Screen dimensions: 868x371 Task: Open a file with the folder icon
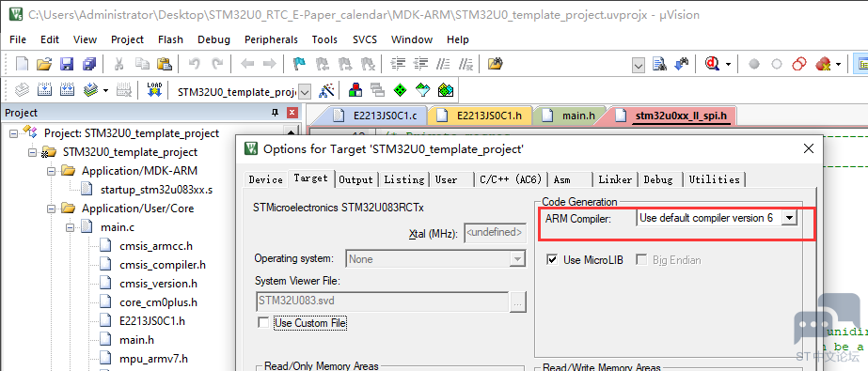click(44, 64)
